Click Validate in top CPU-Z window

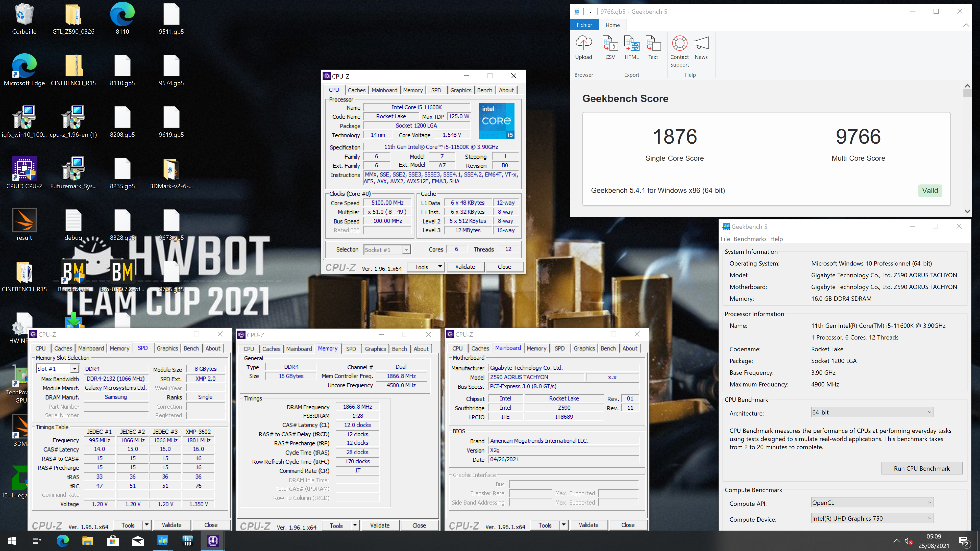[x=465, y=267]
